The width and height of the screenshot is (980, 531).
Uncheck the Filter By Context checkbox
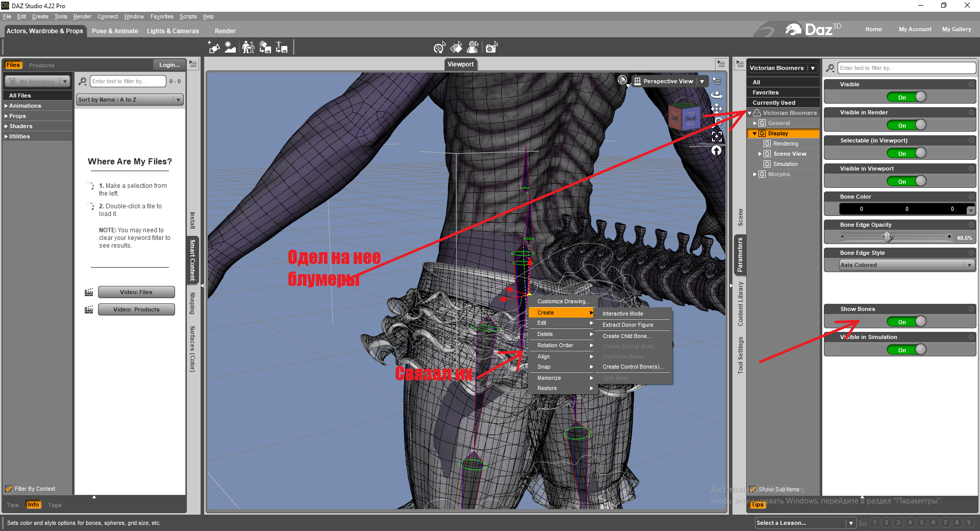point(9,489)
